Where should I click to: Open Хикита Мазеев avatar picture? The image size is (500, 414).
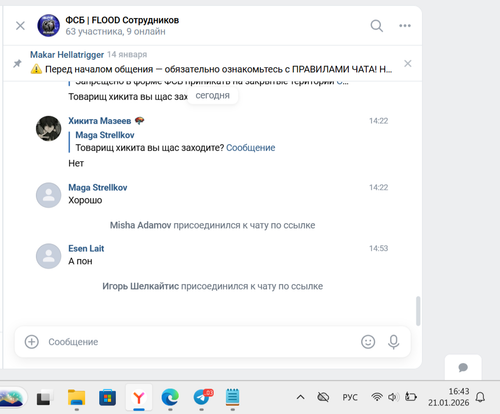[x=49, y=128]
